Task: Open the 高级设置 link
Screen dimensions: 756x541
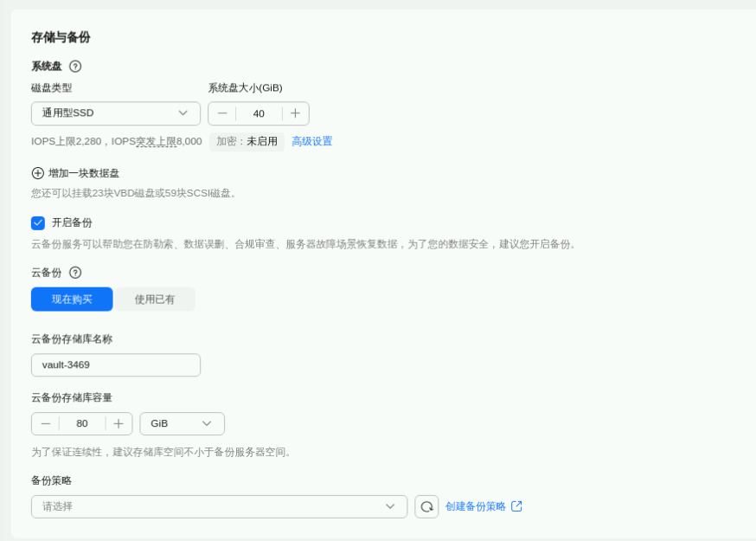Action: point(311,141)
